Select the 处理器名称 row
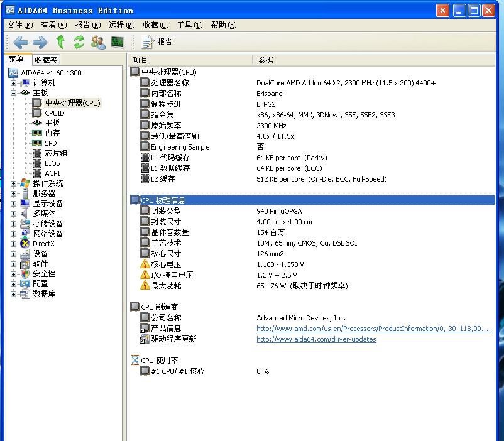Image resolution: width=504 pixels, height=441 pixels. (312, 83)
